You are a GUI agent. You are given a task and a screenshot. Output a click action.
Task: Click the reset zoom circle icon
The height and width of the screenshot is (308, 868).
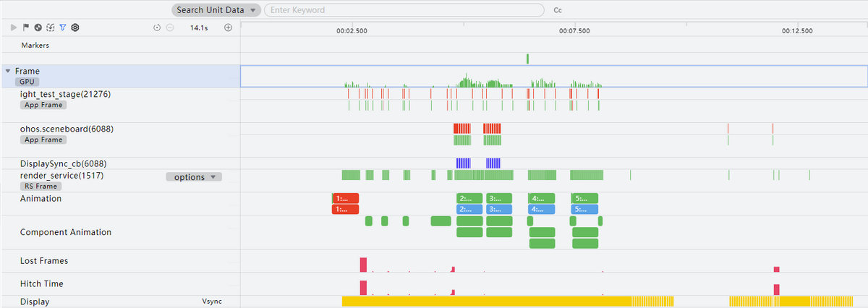pyautogui.click(x=157, y=27)
